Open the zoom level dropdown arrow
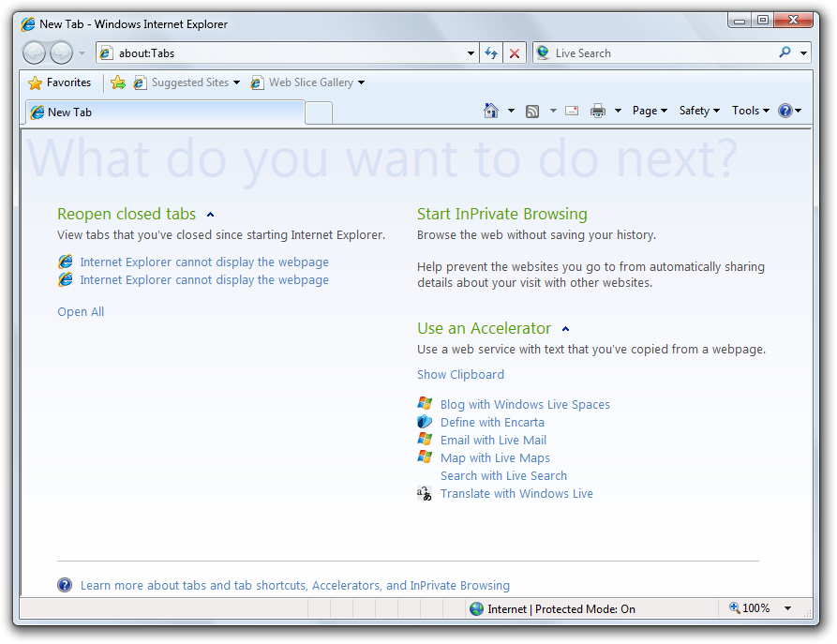837x644 pixels. [x=787, y=608]
